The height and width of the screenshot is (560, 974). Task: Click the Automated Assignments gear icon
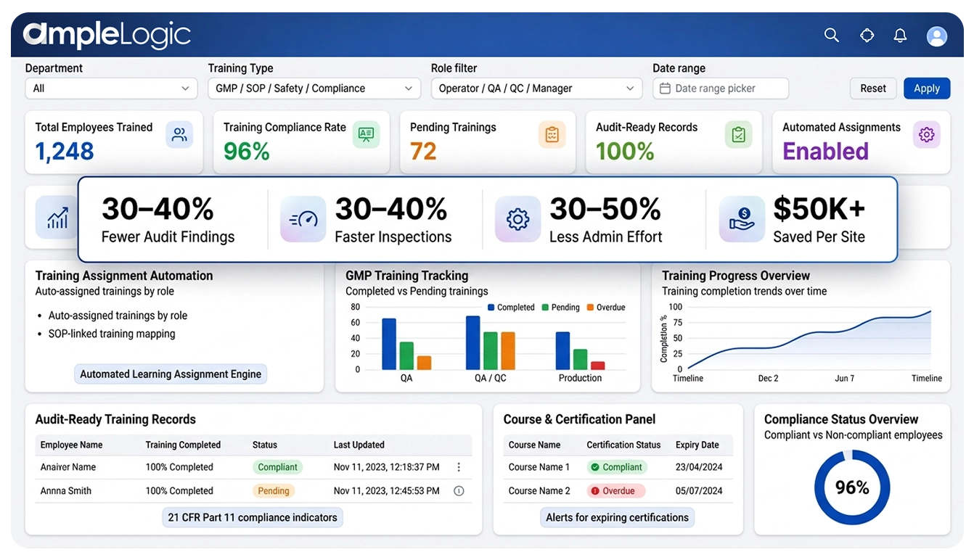[x=926, y=135]
